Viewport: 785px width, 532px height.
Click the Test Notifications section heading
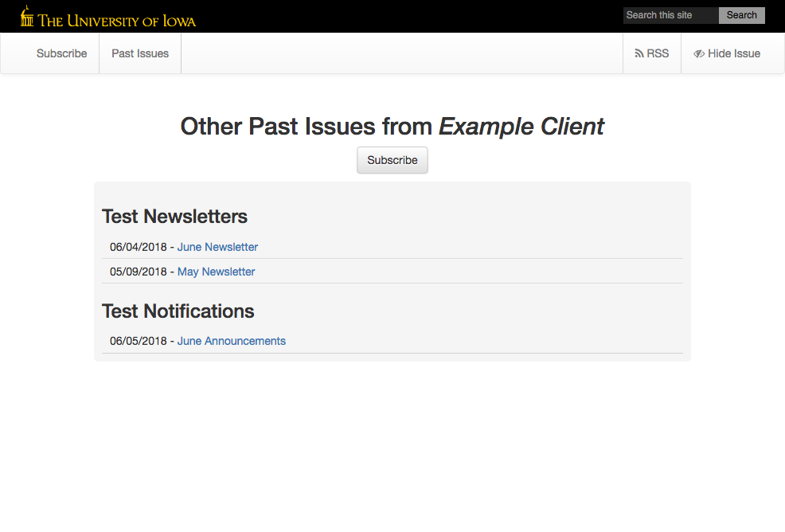click(x=178, y=311)
